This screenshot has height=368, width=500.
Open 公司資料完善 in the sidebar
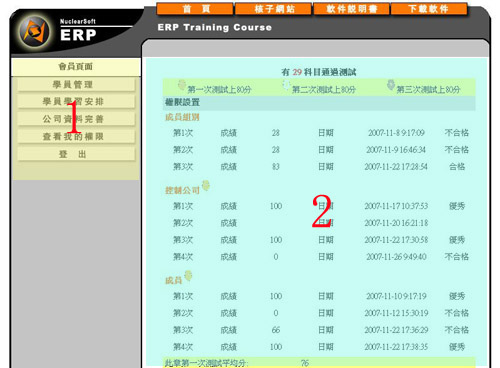coord(76,119)
